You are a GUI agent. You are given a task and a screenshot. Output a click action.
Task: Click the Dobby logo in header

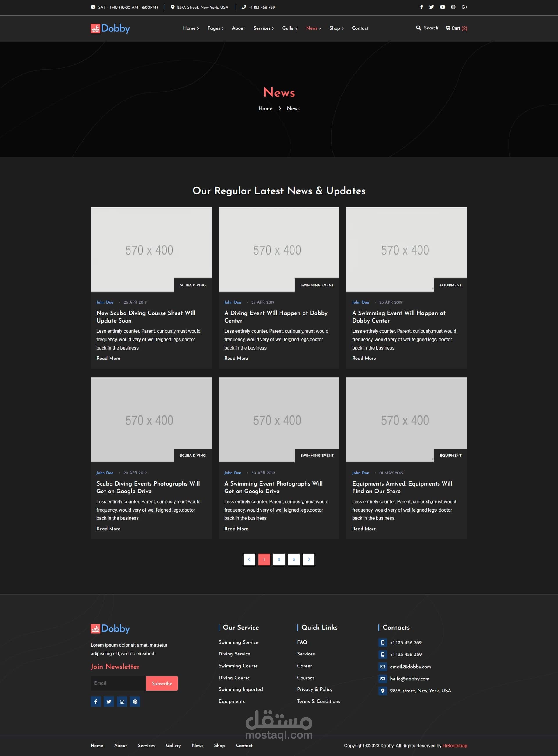point(110,28)
